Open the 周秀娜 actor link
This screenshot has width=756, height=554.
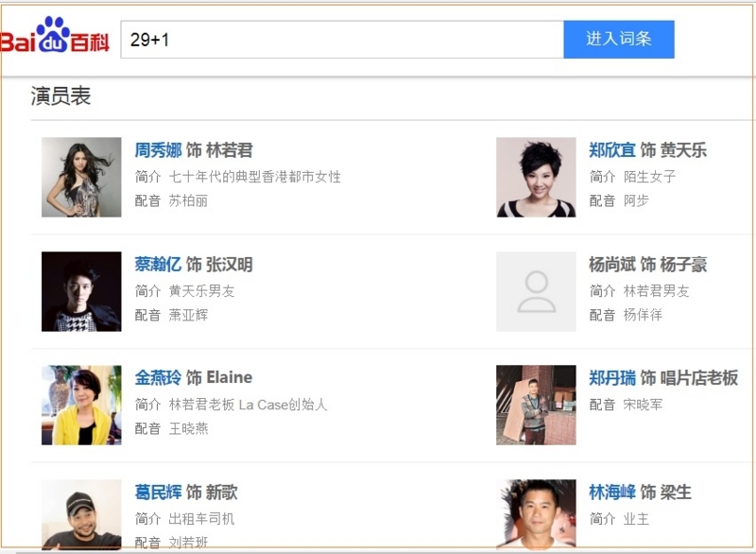point(158,150)
